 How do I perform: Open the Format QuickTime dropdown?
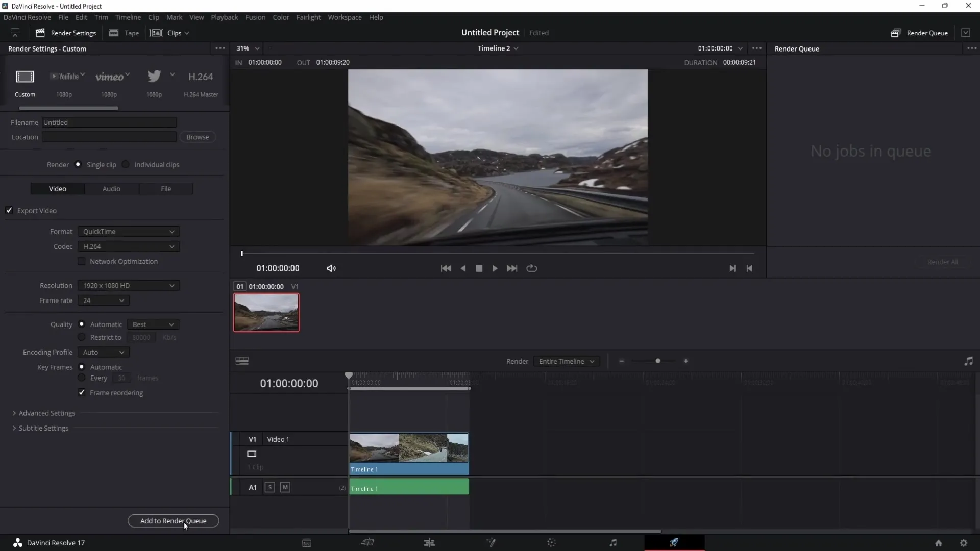click(x=129, y=232)
